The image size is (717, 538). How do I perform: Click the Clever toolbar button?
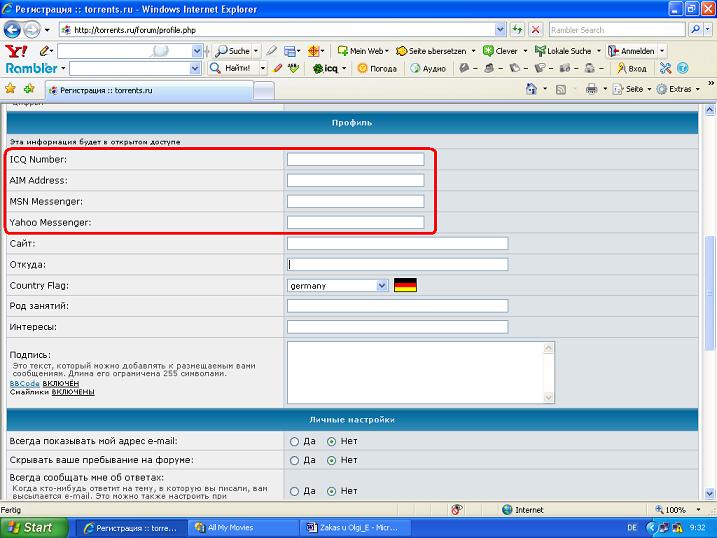pos(501,51)
